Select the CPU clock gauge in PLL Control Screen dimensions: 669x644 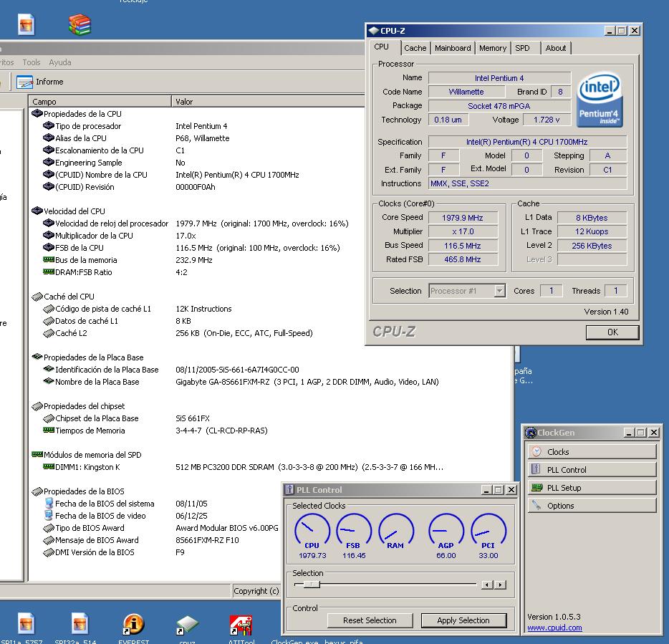click(312, 531)
